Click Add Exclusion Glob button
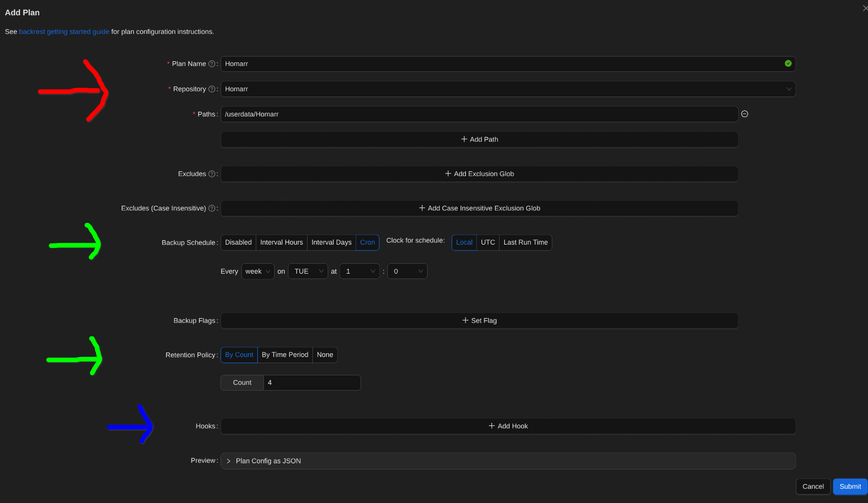This screenshot has height=503, width=868. click(479, 174)
